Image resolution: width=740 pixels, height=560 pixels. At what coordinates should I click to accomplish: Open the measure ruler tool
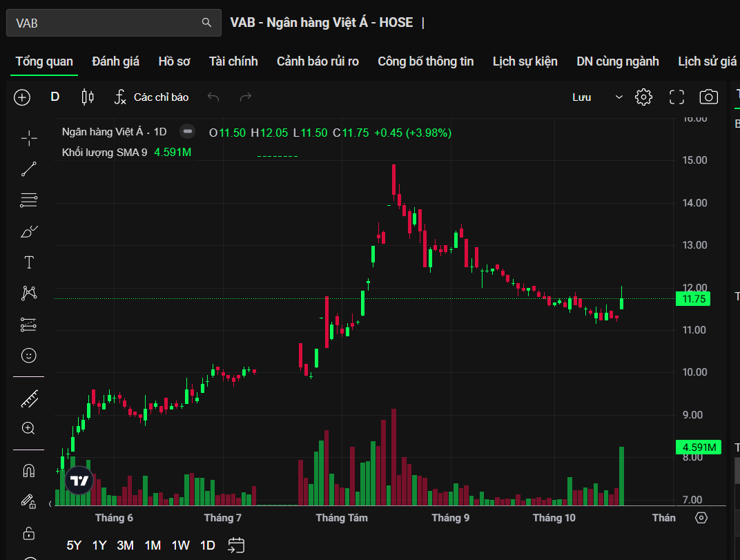(x=29, y=398)
